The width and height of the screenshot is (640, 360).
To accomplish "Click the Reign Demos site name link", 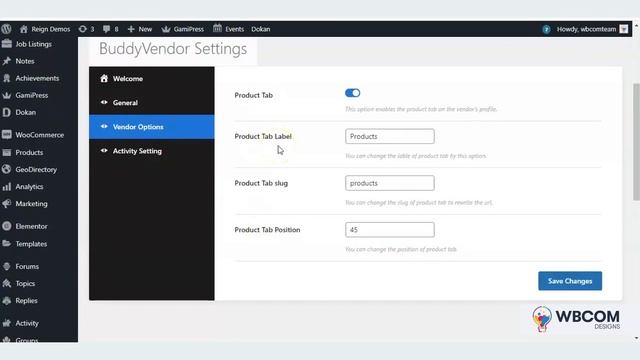I will [x=51, y=29].
